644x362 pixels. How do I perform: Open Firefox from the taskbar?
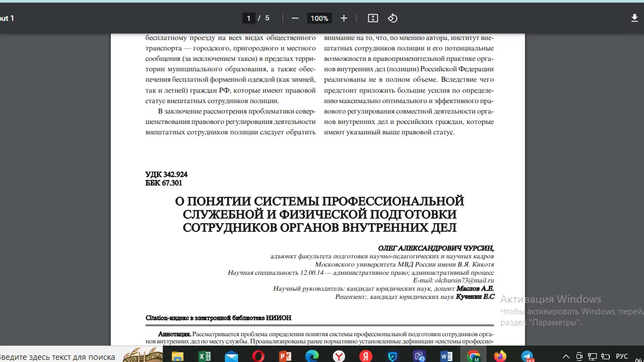(x=500, y=355)
